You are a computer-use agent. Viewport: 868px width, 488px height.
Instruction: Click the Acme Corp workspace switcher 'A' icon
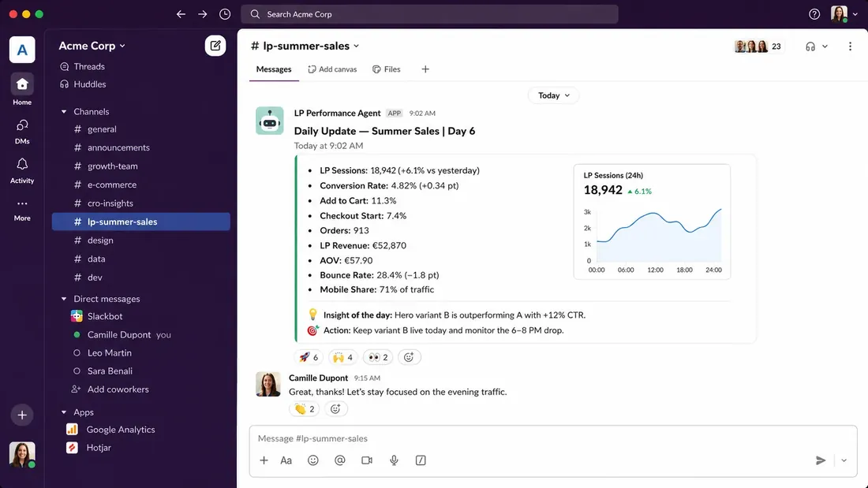(x=22, y=50)
